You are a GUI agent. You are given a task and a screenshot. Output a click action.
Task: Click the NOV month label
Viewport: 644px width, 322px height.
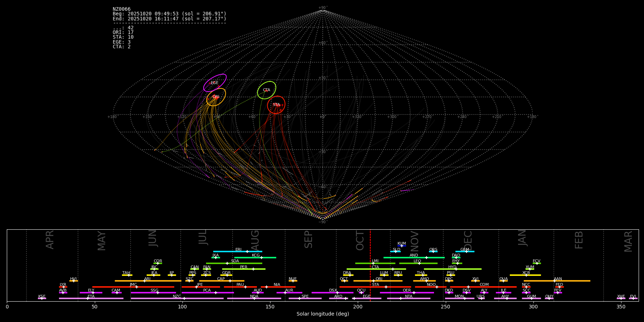coord(415,241)
